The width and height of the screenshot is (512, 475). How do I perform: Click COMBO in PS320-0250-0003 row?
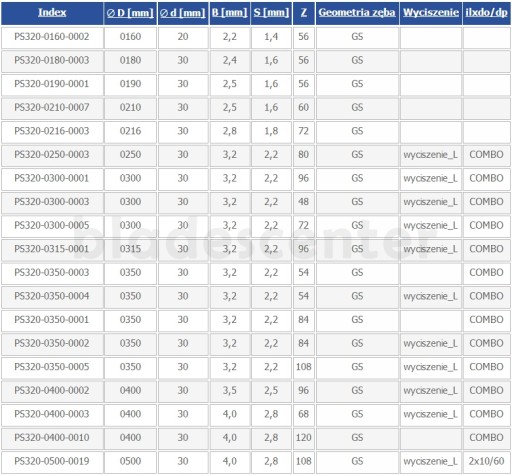tap(486, 155)
